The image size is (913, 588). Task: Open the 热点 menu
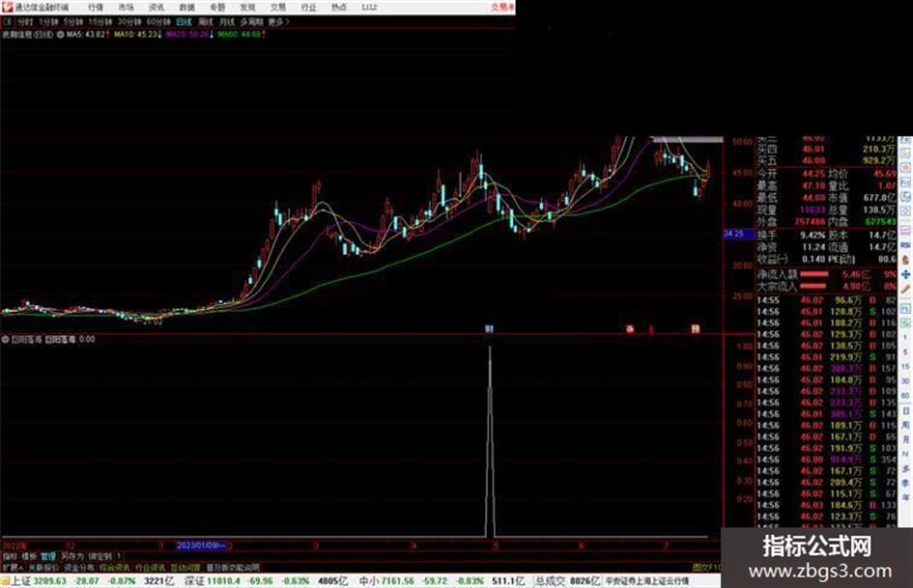339,7
